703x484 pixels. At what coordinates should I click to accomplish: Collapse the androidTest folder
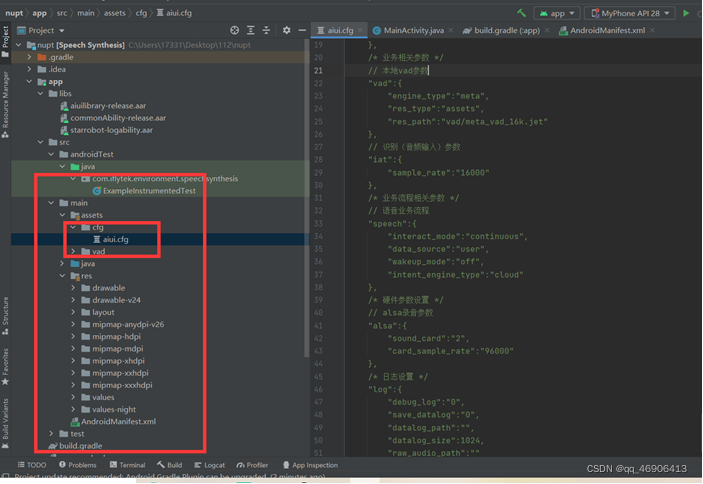pos(52,154)
